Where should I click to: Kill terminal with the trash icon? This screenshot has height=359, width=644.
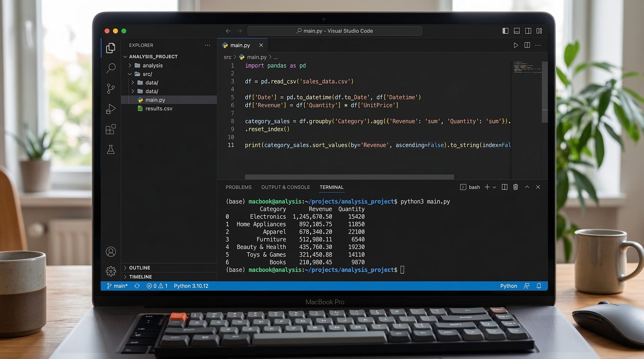tap(515, 187)
